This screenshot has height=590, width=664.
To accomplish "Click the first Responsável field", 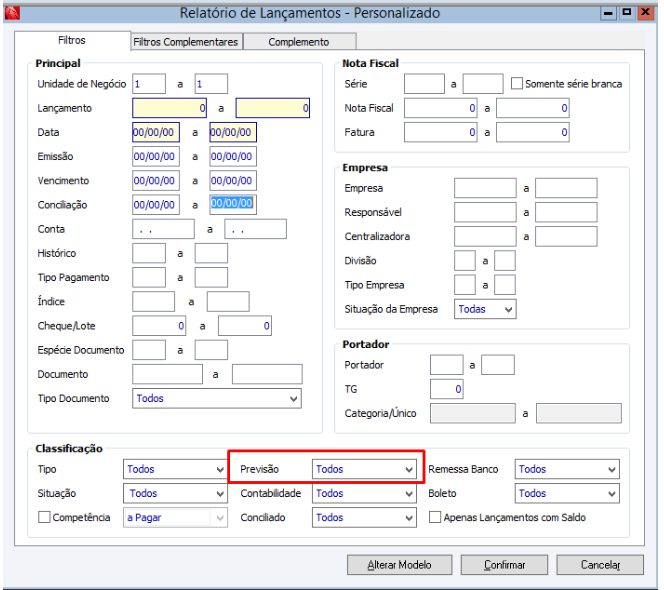I will click(x=485, y=212).
